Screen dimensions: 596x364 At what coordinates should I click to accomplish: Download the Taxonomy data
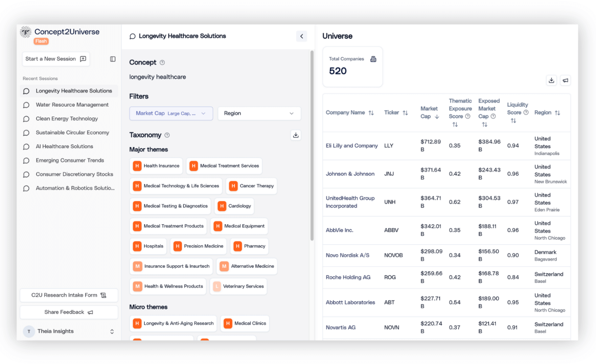tap(296, 135)
